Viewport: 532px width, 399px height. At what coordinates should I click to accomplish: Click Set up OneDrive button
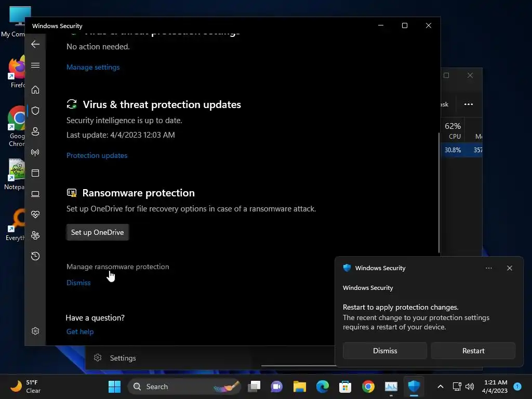point(97,232)
